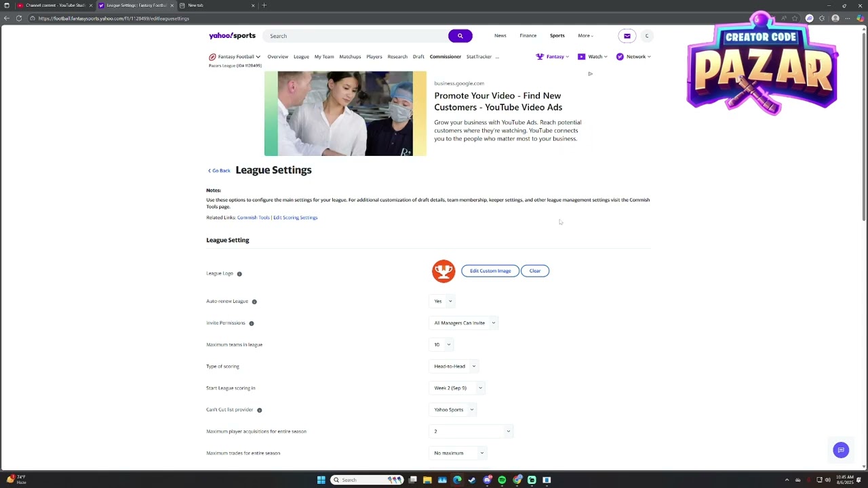
Task: Expand the More menu in top navigation
Action: 585,36
